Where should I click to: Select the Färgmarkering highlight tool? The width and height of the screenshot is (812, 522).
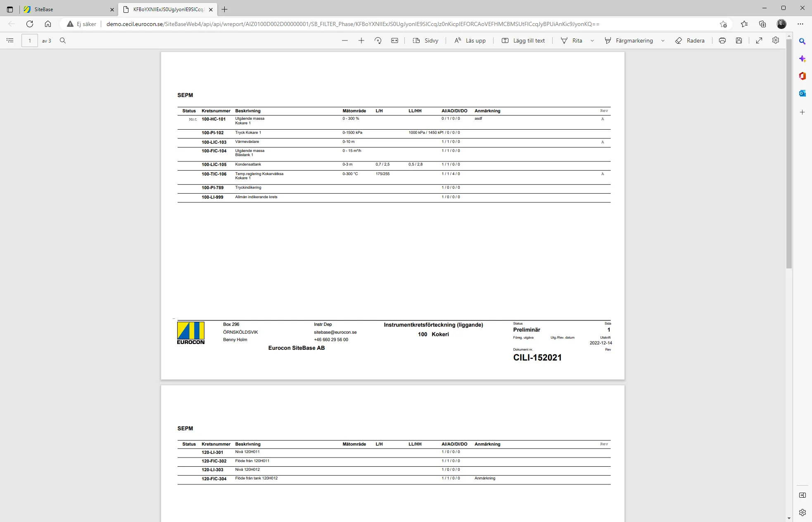pos(629,40)
